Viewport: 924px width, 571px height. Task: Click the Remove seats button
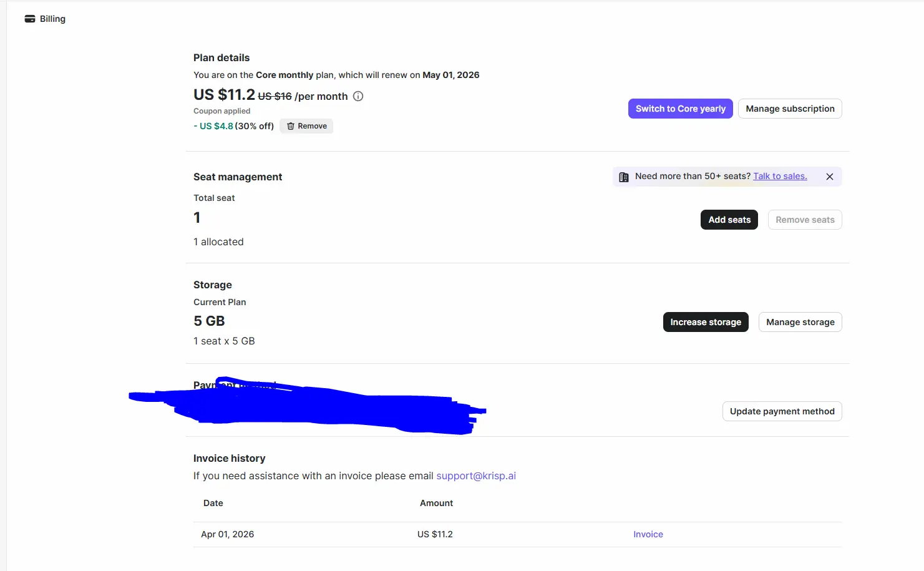[x=805, y=220]
